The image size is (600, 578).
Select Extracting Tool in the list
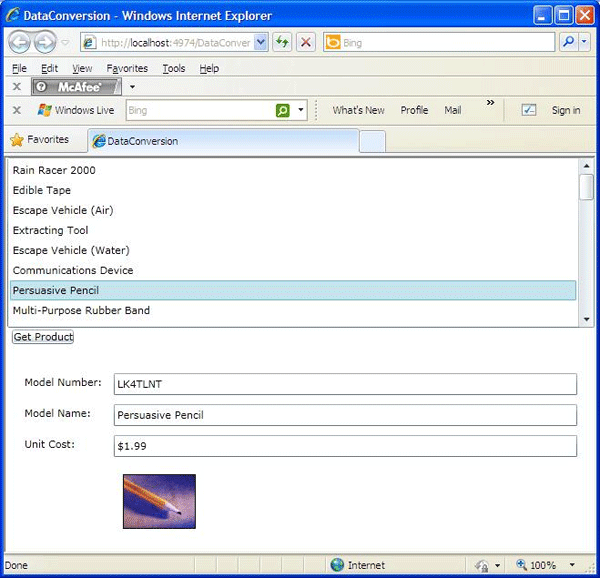tap(293, 230)
